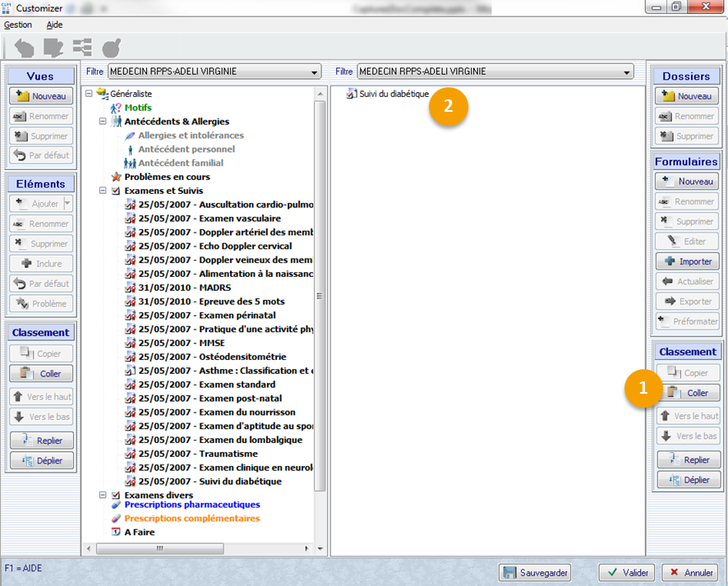The image size is (728, 586).
Task: Click the Sauvegarder button
Action: [535, 573]
